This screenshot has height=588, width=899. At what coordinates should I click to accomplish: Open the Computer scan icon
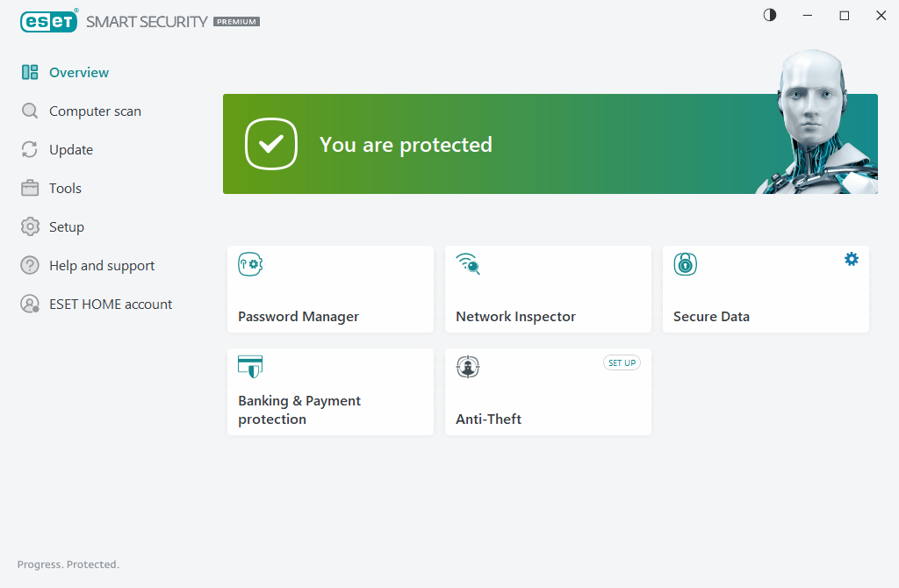coord(29,111)
